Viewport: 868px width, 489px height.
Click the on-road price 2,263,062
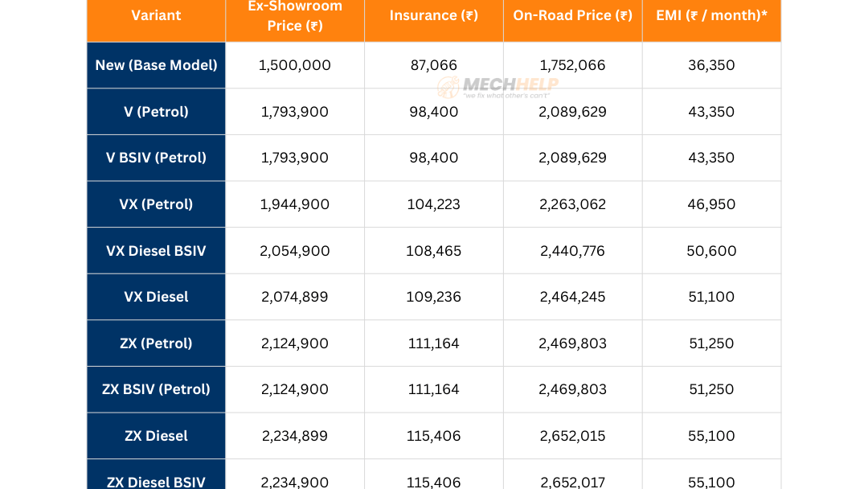572,204
